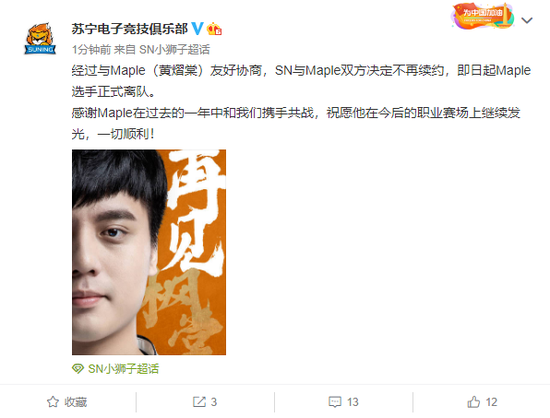The height and width of the screenshot is (418, 550).
Task: Enlarge the Maple farewell poster image
Action: click(x=149, y=252)
